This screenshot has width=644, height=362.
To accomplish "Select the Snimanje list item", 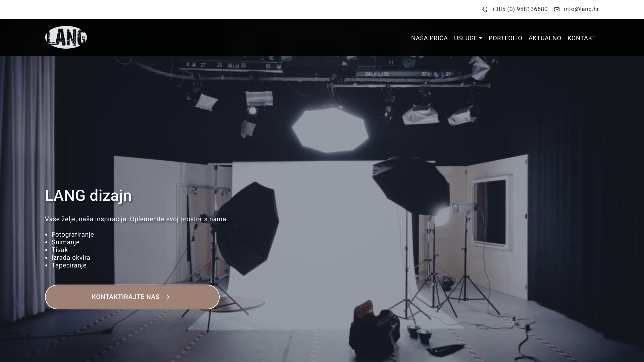I will click(x=65, y=242).
